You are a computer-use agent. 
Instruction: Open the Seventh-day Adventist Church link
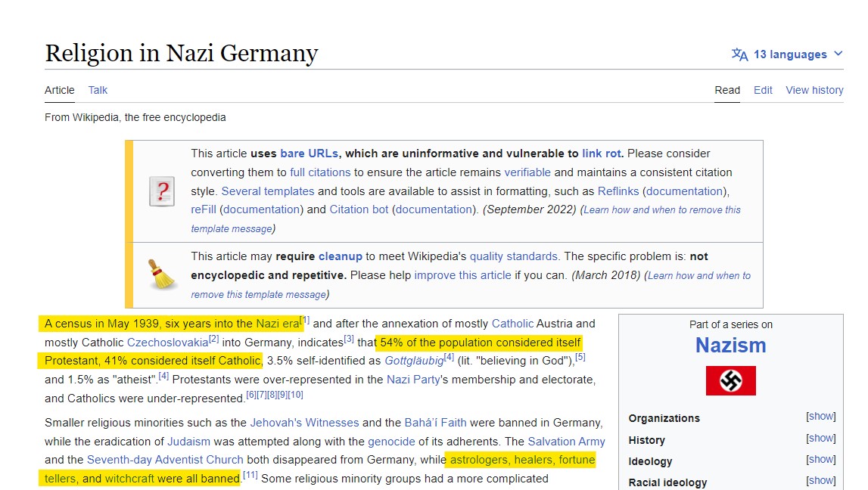(165, 460)
